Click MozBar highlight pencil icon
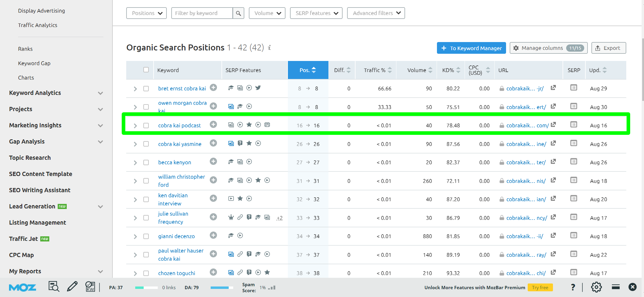The image size is (644, 297). 72,287
